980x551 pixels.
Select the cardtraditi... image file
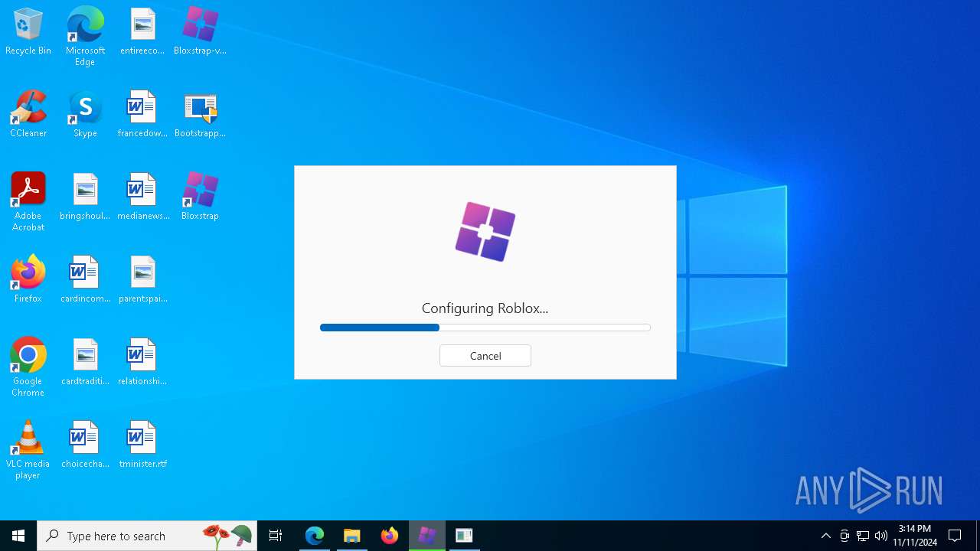85,362
